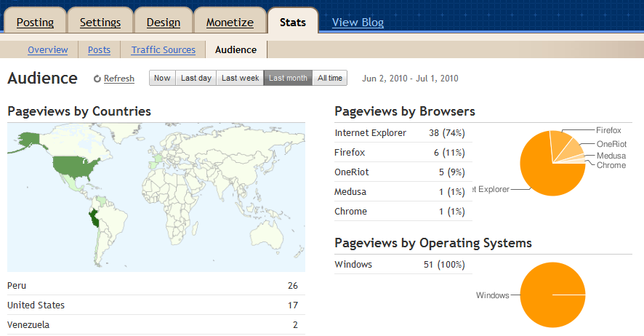Set time range to All time
This screenshot has width=644, height=336.
(330, 78)
